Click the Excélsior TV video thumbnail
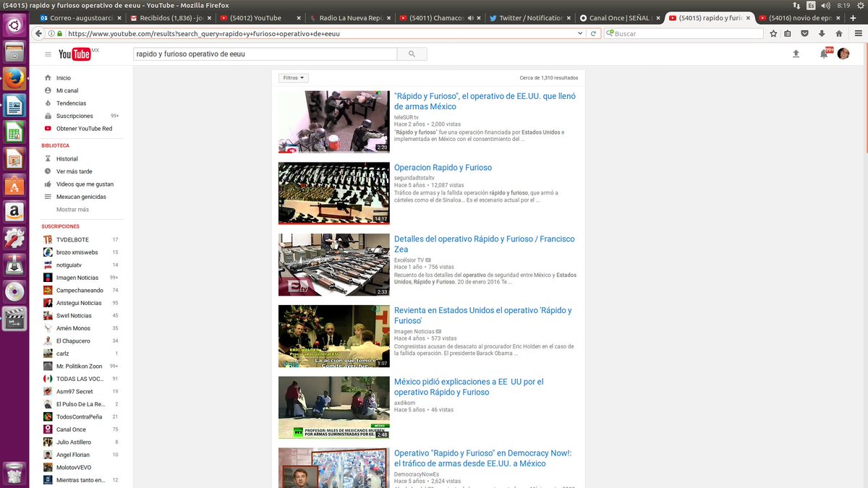 point(334,265)
